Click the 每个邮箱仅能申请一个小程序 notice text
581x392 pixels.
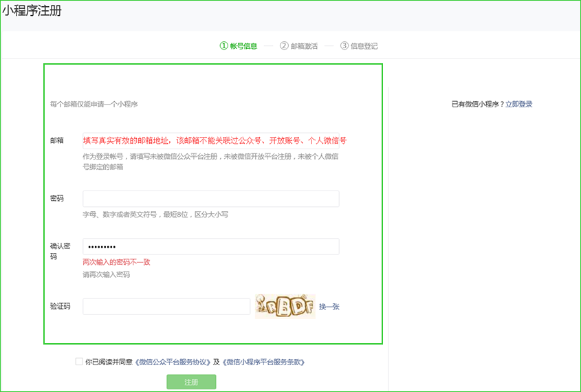click(94, 105)
